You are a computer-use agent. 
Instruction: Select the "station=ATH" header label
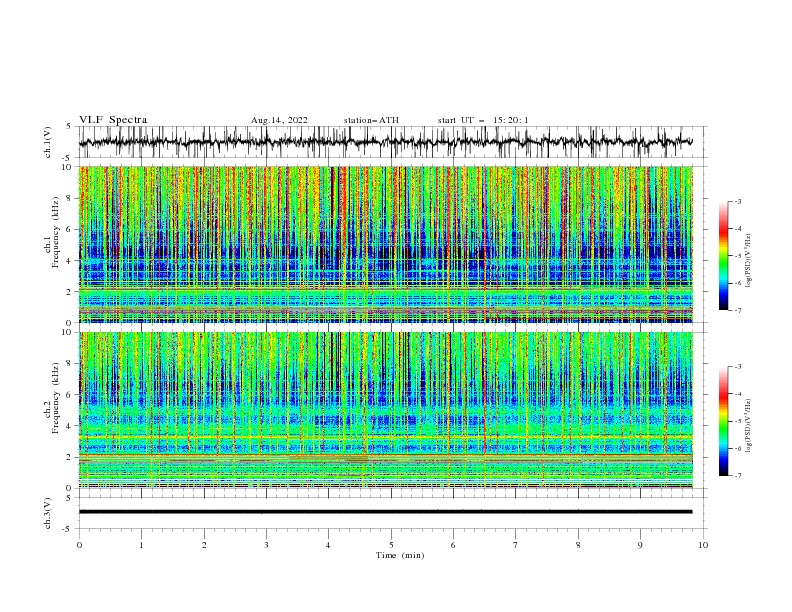pos(371,120)
